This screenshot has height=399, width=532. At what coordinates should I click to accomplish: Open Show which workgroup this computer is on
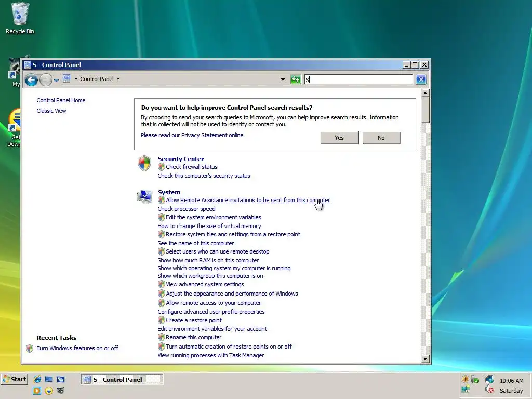[x=210, y=276]
